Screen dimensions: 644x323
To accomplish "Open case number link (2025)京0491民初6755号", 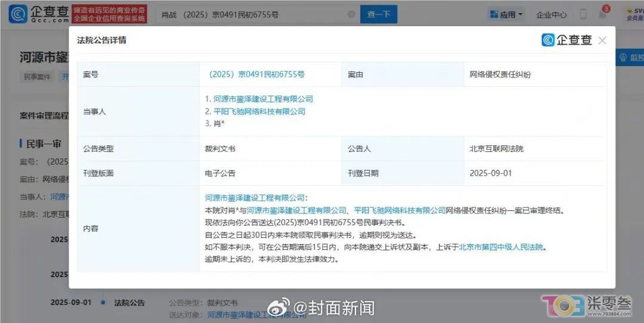I will (x=256, y=74).
